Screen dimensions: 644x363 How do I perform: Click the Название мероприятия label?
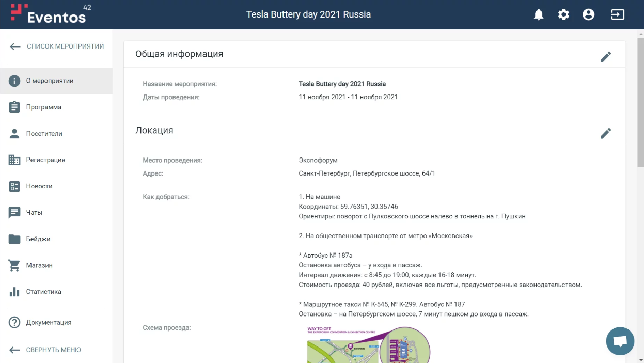[180, 84]
